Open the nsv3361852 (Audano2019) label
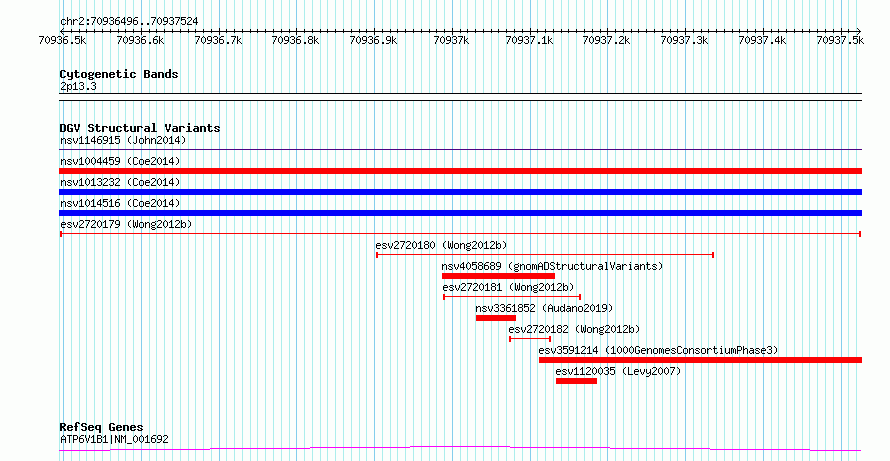Image resolution: width=890 pixels, height=461 pixels. click(x=544, y=308)
